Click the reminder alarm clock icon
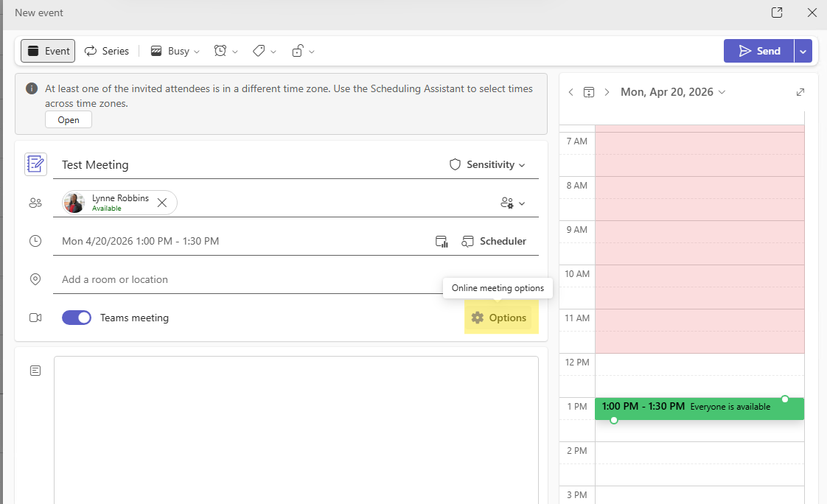 click(220, 51)
